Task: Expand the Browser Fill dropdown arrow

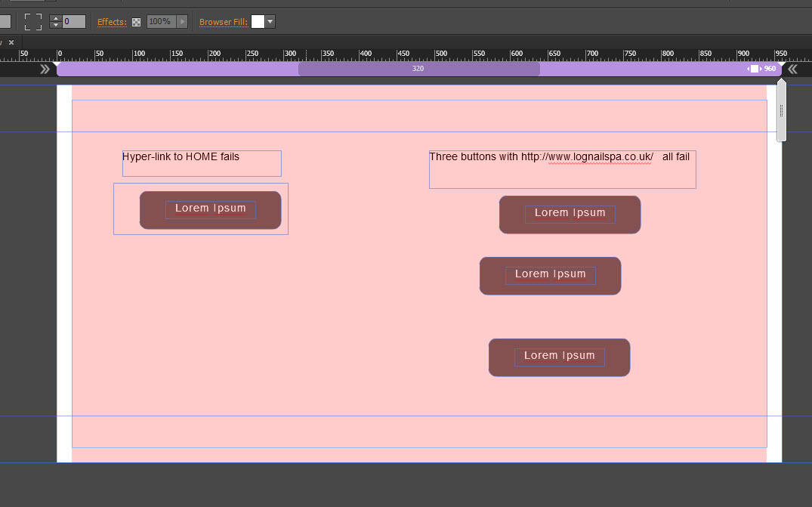Action: (x=270, y=22)
